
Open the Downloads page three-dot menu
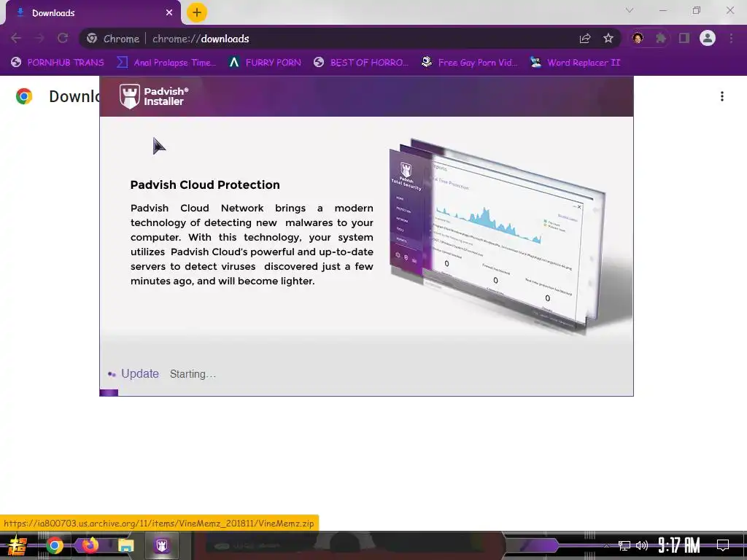(722, 96)
